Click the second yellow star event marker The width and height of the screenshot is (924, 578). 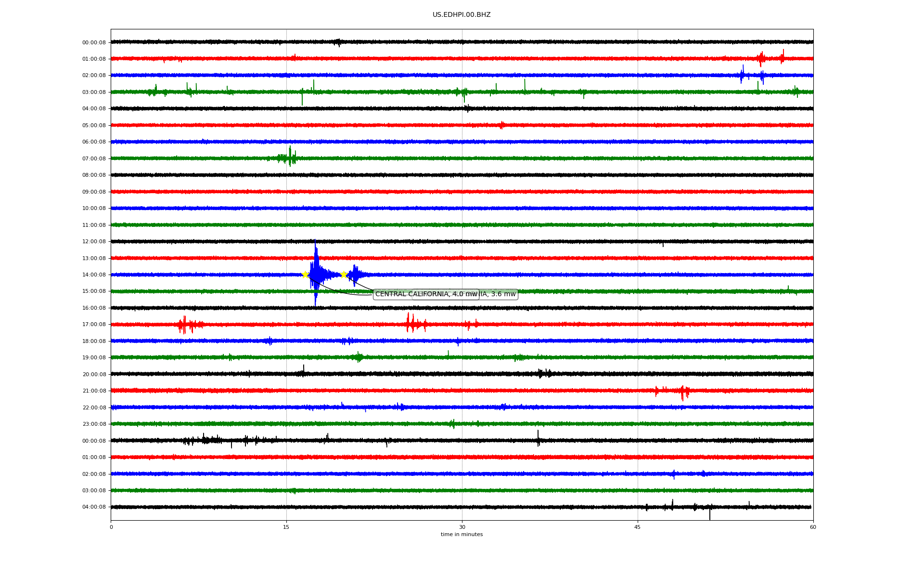pos(344,275)
